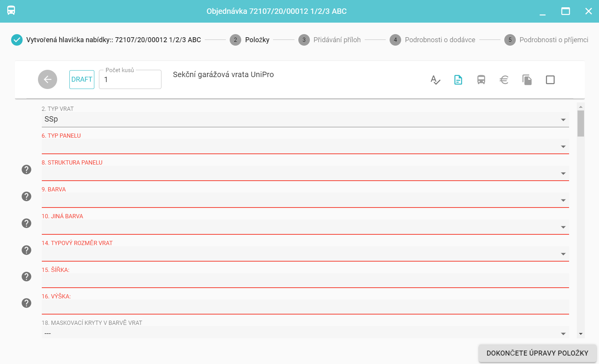
Task: Click help icon beside Jiná barva
Action: (26, 223)
